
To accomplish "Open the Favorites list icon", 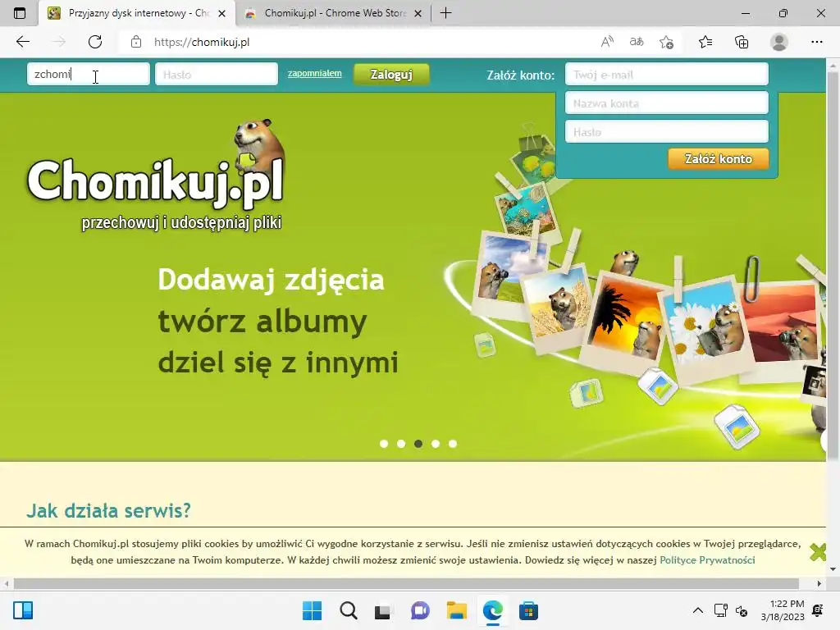I will point(705,42).
